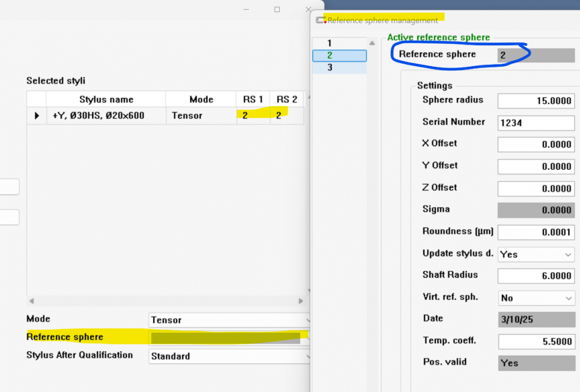
Task: Edit the Temp. coeff. value field
Action: (536, 342)
